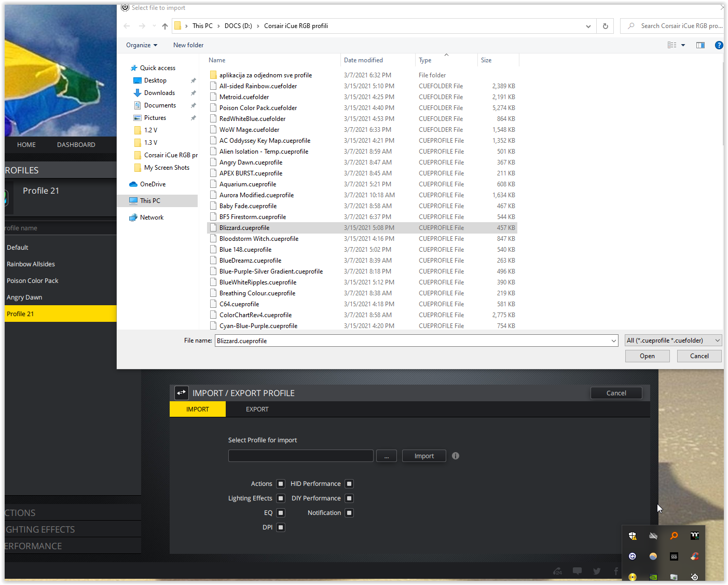This screenshot has height=585, width=728.
Task: Toggle the Actions checkbox
Action: (x=281, y=484)
